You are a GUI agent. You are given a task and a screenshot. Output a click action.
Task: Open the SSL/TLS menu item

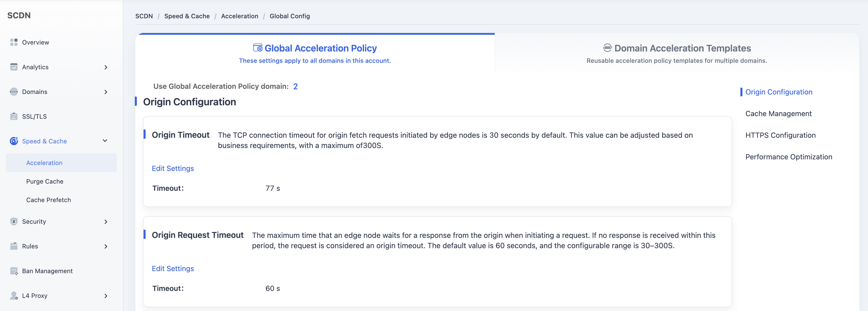61,116
